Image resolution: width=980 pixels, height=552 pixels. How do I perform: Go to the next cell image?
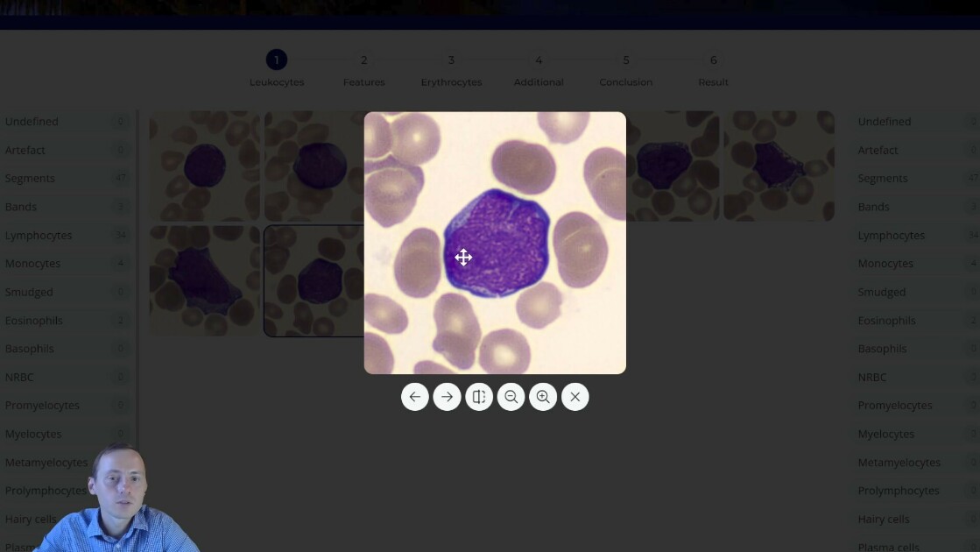[x=447, y=397]
